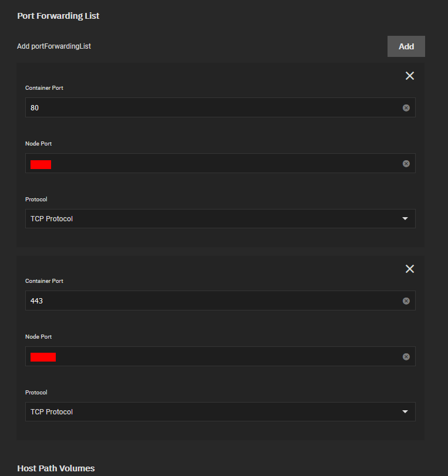Focus the Container Port field containing 80
448x476 pixels.
211,108
